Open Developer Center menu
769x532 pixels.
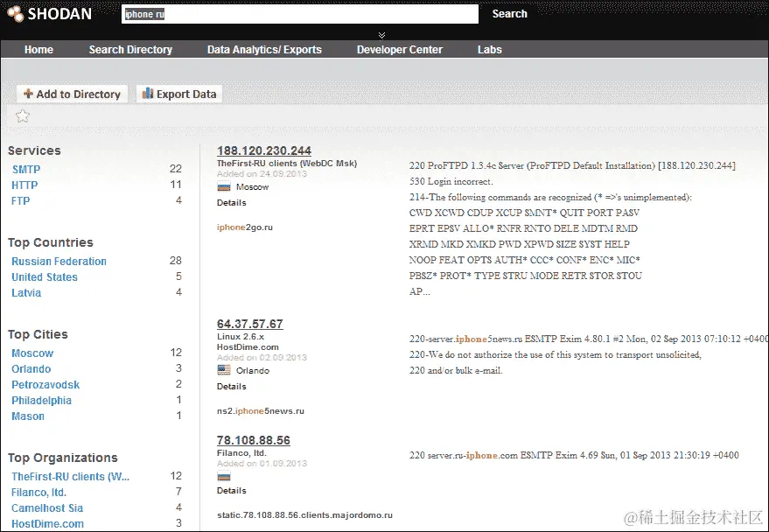point(400,50)
